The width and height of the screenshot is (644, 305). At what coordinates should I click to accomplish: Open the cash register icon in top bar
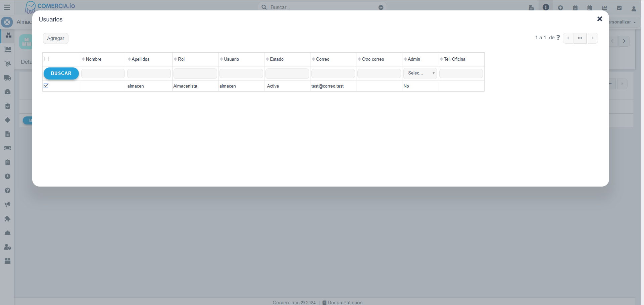click(x=531, y=8)
